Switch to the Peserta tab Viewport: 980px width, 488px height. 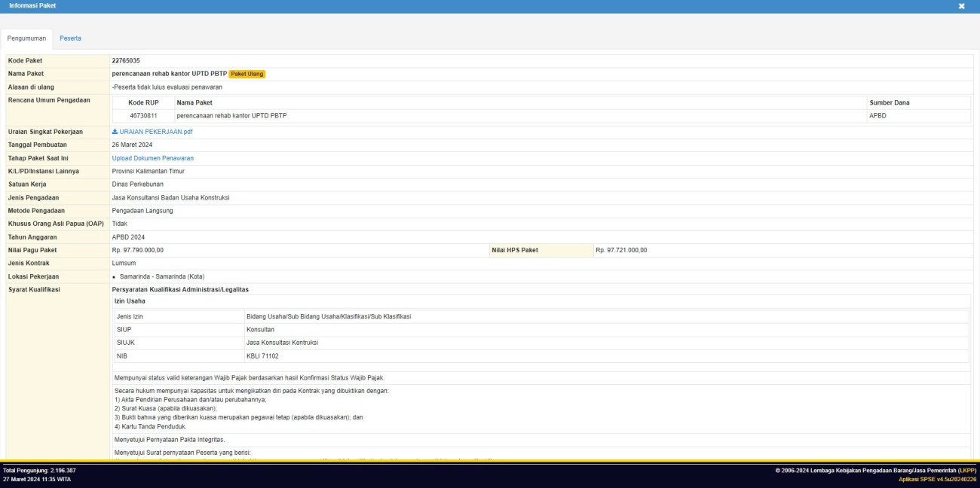click(70, 38)
